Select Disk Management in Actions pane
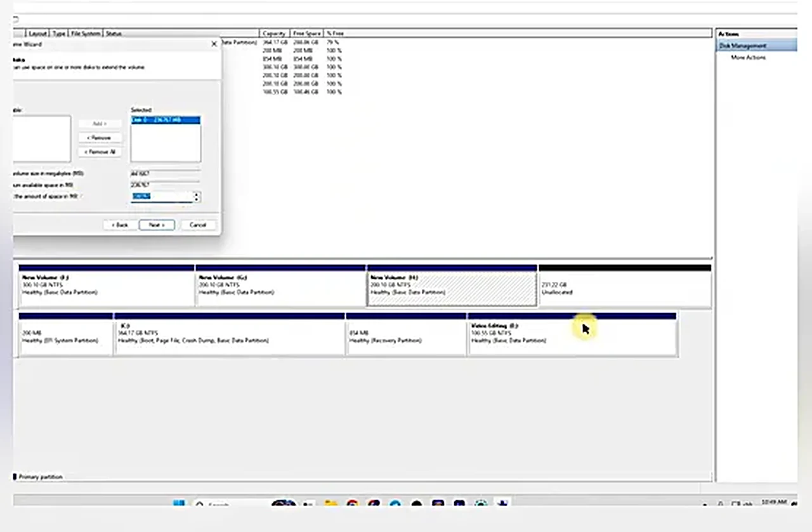Image resolution: width=812 pixels, height=532 pixels. 757,46
